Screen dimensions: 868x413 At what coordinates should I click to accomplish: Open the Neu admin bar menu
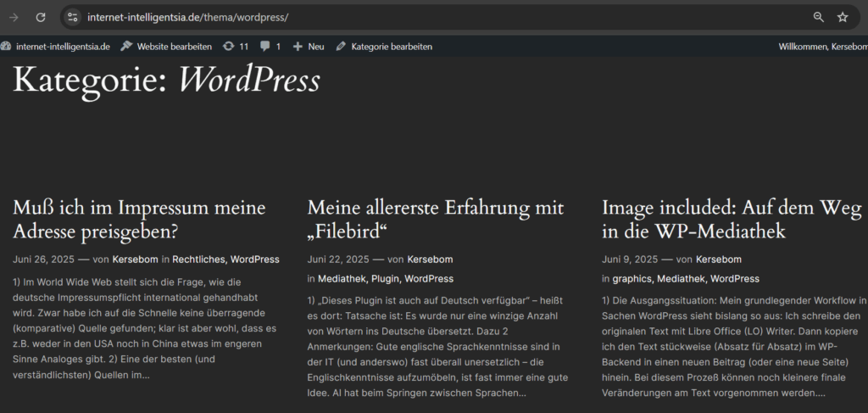(316, 47)
